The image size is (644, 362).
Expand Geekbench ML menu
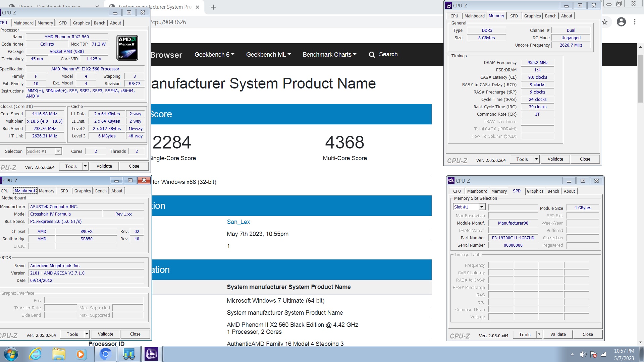click(x=269, y=55)
